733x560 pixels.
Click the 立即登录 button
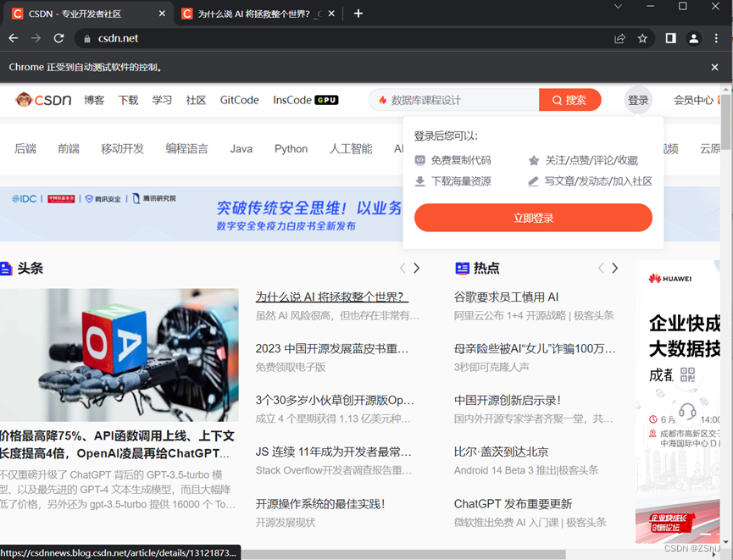coord(533,218)
